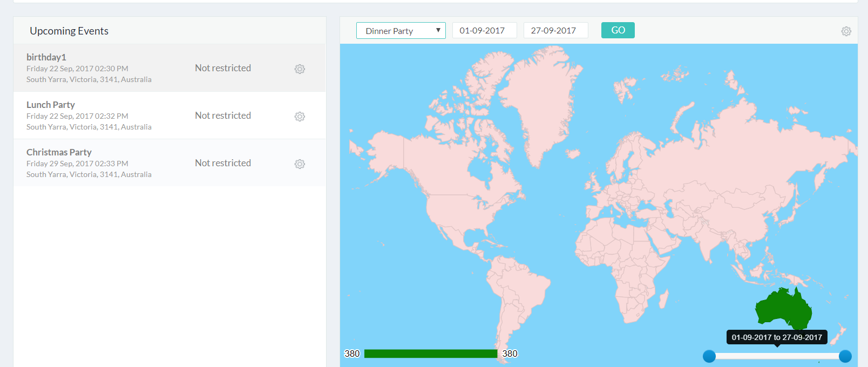Click the Christmas Party event title
This screenshot has height=367, width=868.
[59, 152]
